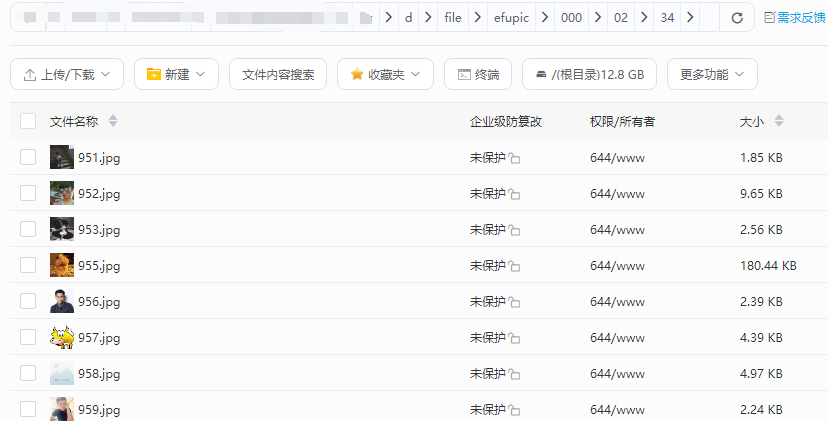Check the checkbox for 952.jpg
828x421 pixels.
pyautogui.click(x=28, y=193)
